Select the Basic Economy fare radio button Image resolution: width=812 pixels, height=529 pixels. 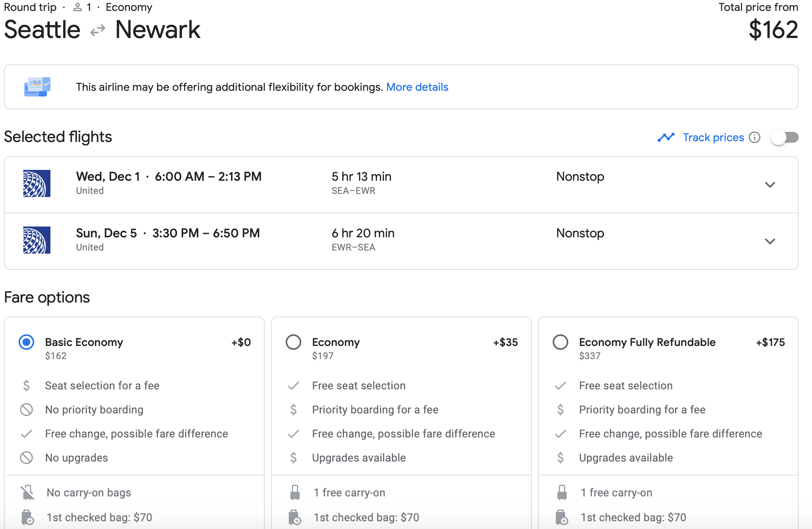tap(26, 342)
